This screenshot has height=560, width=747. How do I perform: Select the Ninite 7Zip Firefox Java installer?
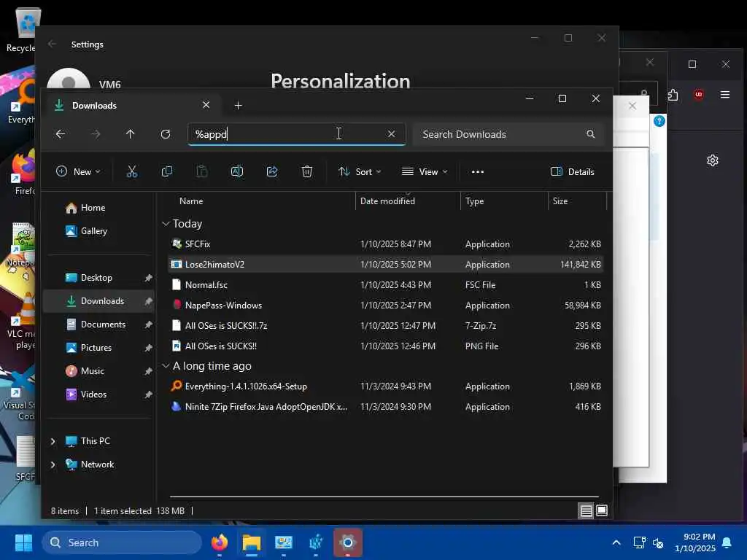pos(386,407)
